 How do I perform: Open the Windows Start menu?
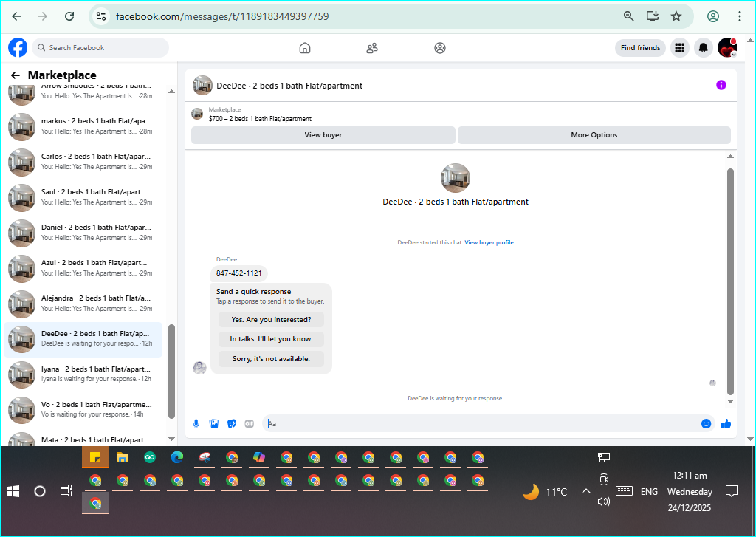pos(13,492)
